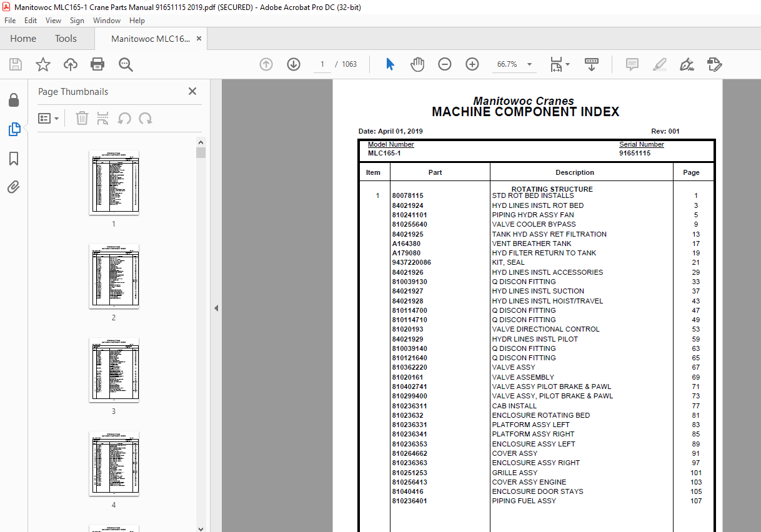Go to next page arrow
Image resolution: width=761 pixels, height=532 pixels.
coord(294,64)
